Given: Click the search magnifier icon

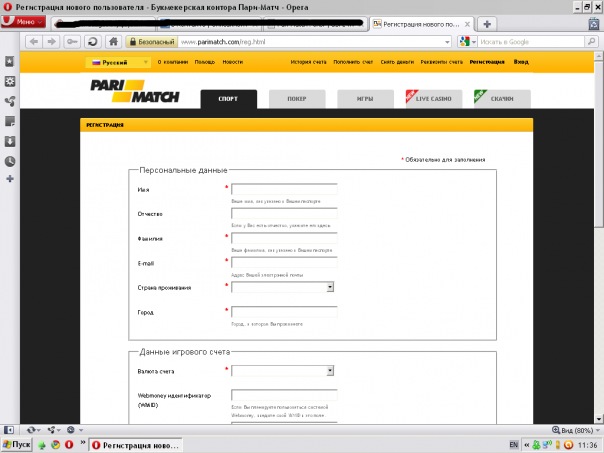Looking at the screenshot, I should click(591, 42).
